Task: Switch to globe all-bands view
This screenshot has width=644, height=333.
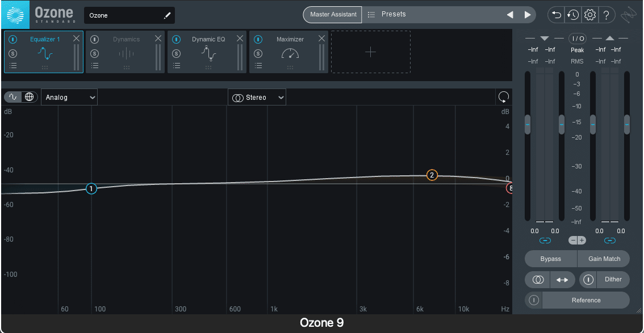Action: [29, 97]
